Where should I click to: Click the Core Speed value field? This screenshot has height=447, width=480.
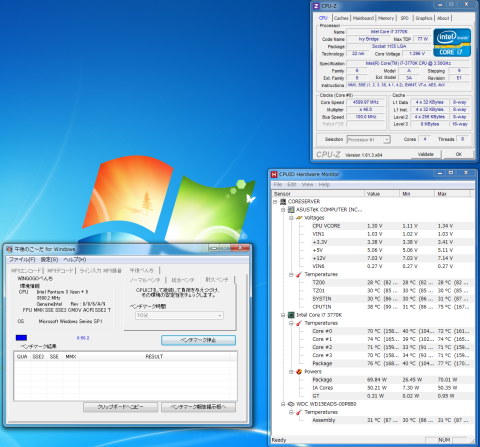366,102
